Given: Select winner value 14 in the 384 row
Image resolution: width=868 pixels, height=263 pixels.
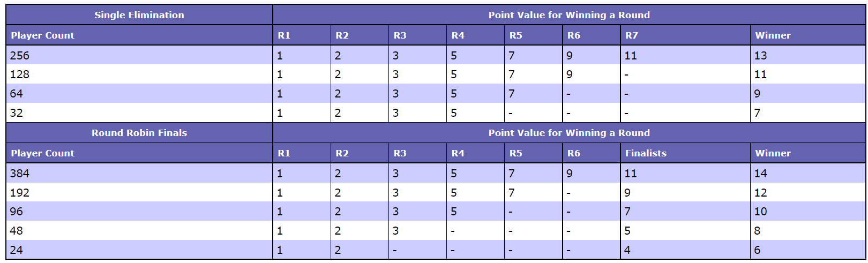Looking at the screenshot, I should pyautogui.click(x=760, y=174).
